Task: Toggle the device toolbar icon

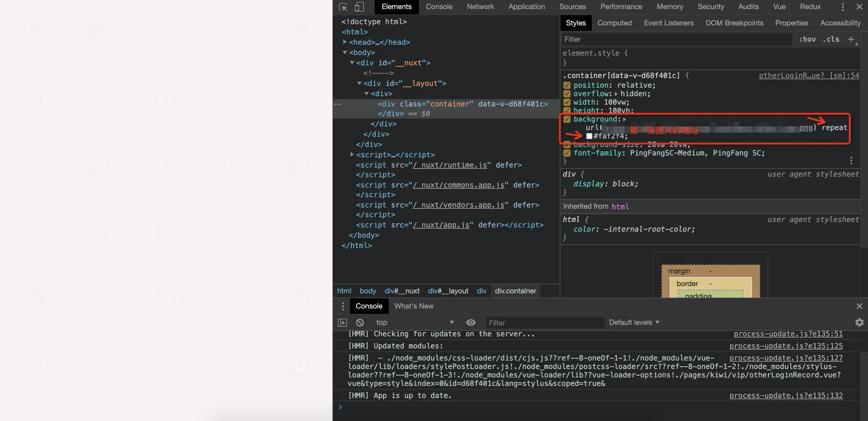Action: point(359,7)
